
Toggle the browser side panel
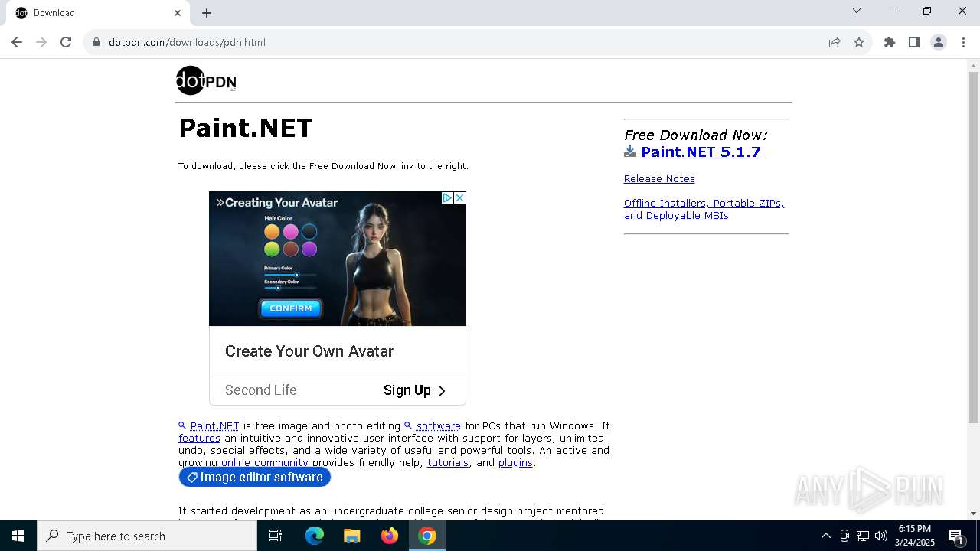click(914, 42)
